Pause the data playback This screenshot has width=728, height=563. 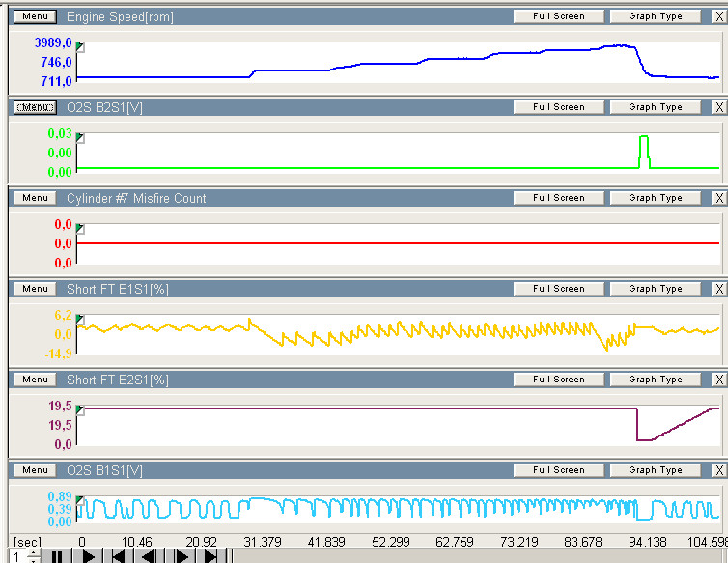coord(57,556)
